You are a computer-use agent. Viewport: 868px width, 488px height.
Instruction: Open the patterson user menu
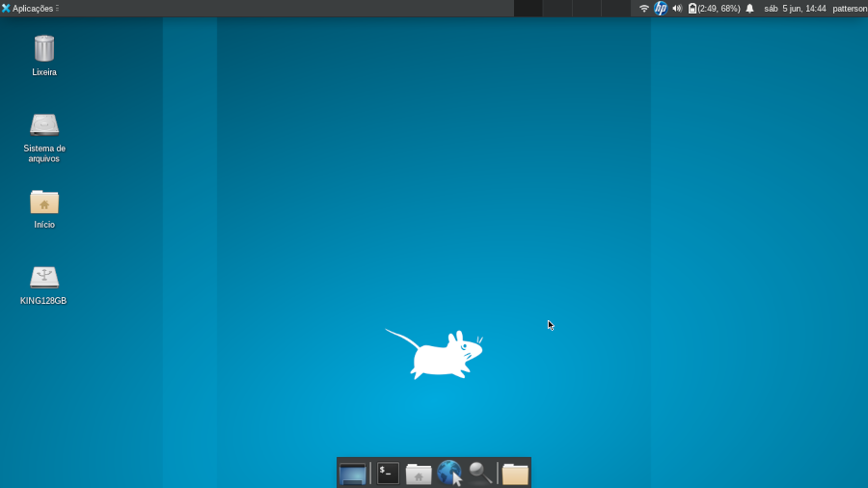click(850, 9)
